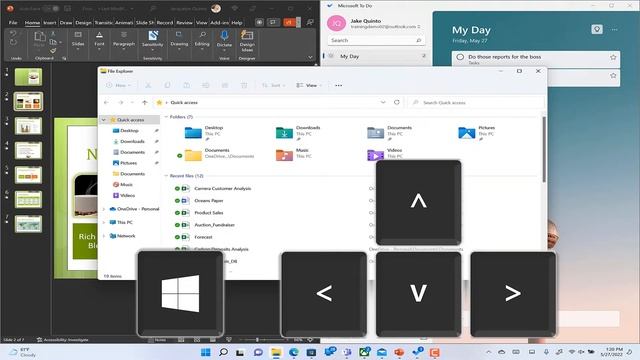Collapse the Folders (7) section
Image resolution: width=640 pixels, height=360 pixels.
[166, 117]
